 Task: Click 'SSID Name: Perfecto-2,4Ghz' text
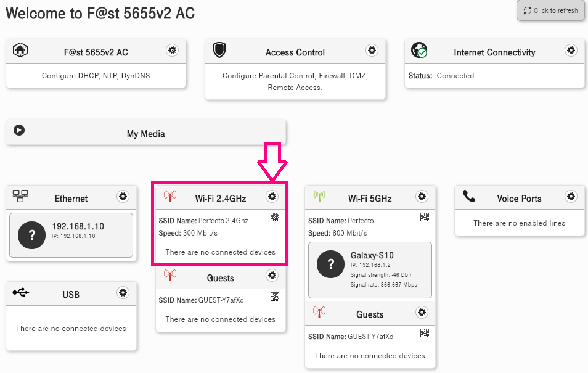pyautogui.click(x=203, y=221)
